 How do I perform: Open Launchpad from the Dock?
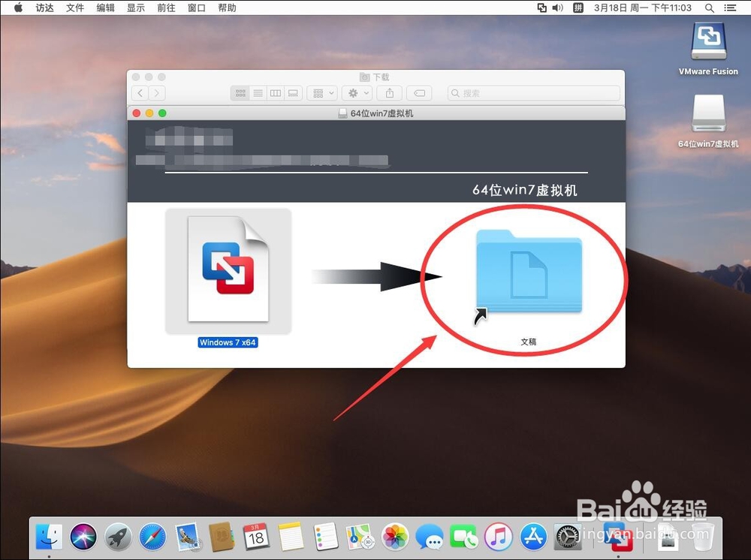point(119,536)
